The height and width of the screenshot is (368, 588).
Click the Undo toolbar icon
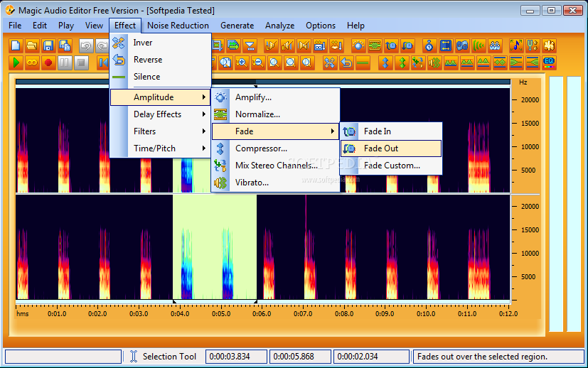[x=86, y=45]
